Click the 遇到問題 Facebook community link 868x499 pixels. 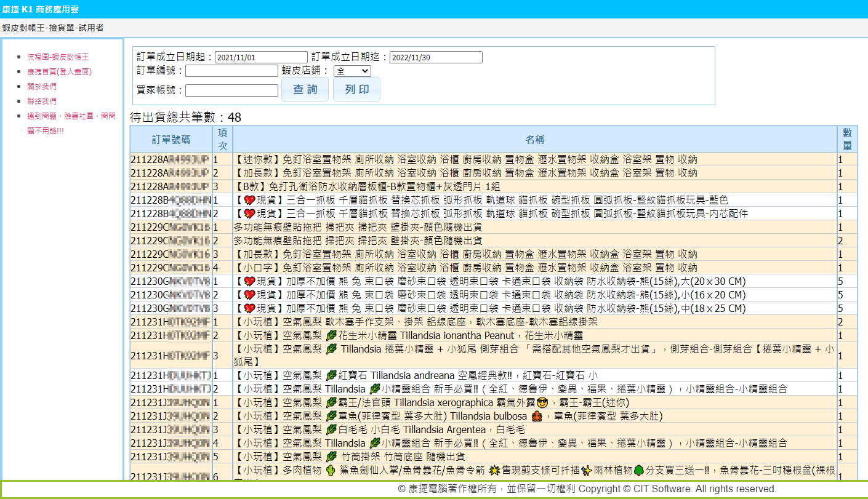[71, 116]
